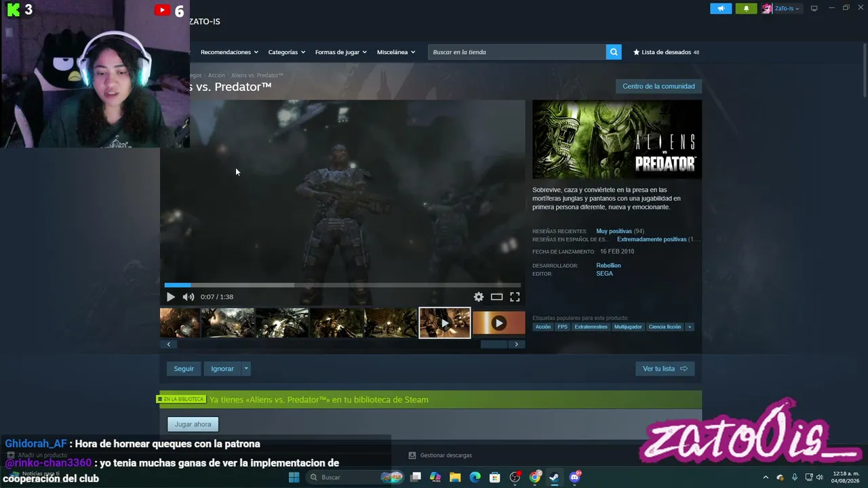Select the highlighted video thumbnail
The width and height of the screenshot is (868, 488).
(x=445, y=323)
